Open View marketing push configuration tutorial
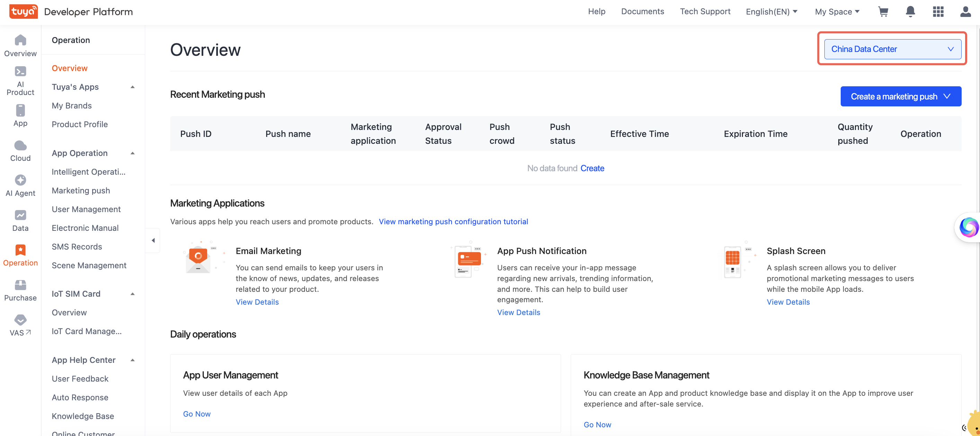Viewport: 980px width, 436px height. (453, 221)
